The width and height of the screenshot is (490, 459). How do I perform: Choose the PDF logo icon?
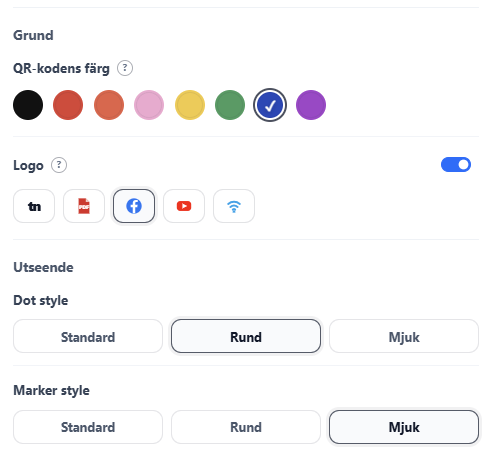pos(84,206)
